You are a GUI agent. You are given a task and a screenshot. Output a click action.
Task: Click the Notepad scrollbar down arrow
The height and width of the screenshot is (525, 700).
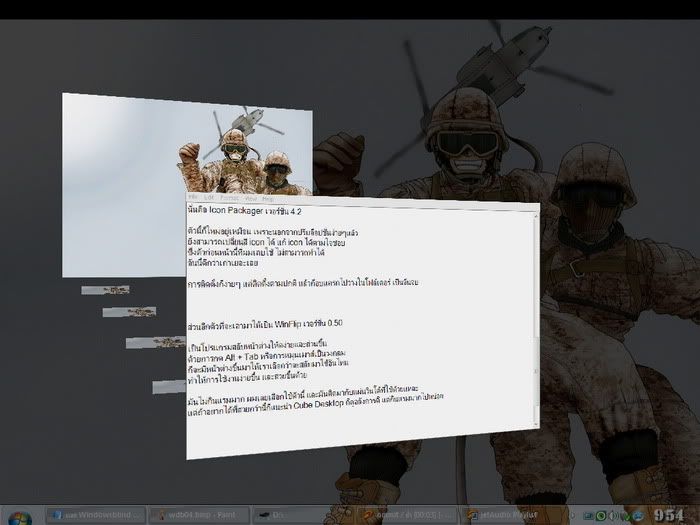coord(536,423)
